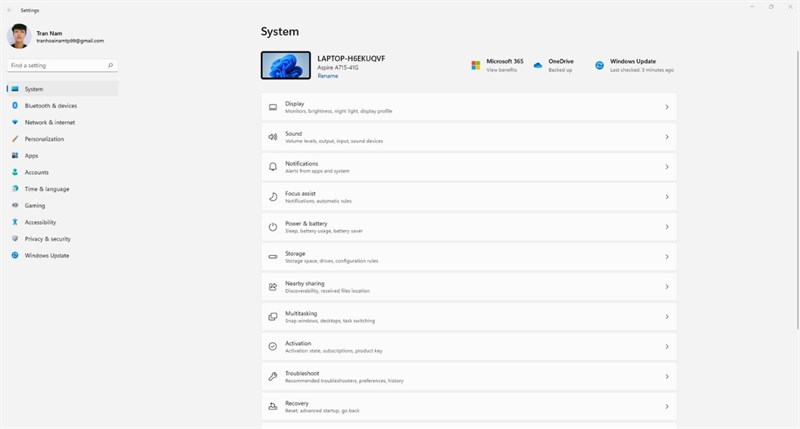800x429 pixels.
Task: Click the Notifications bell icon
Action: (x=272, y=167)
